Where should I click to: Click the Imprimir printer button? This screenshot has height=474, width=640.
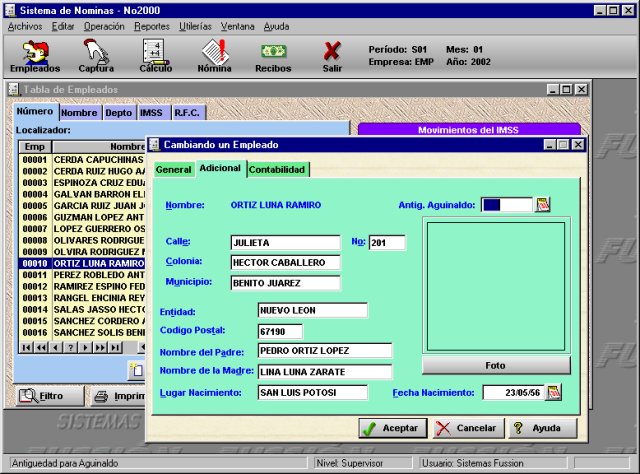(118, 396)
